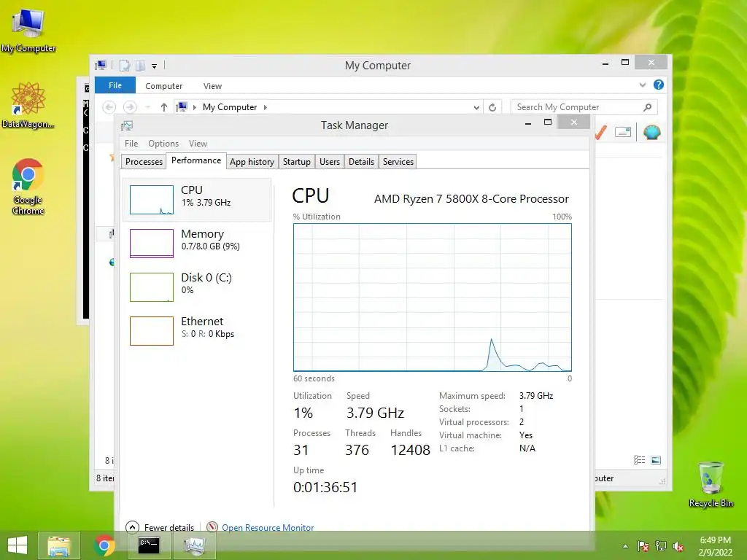Click the AMD Ryzen 7 5800X processor name

pyautogui.click(x=471, y=198)
